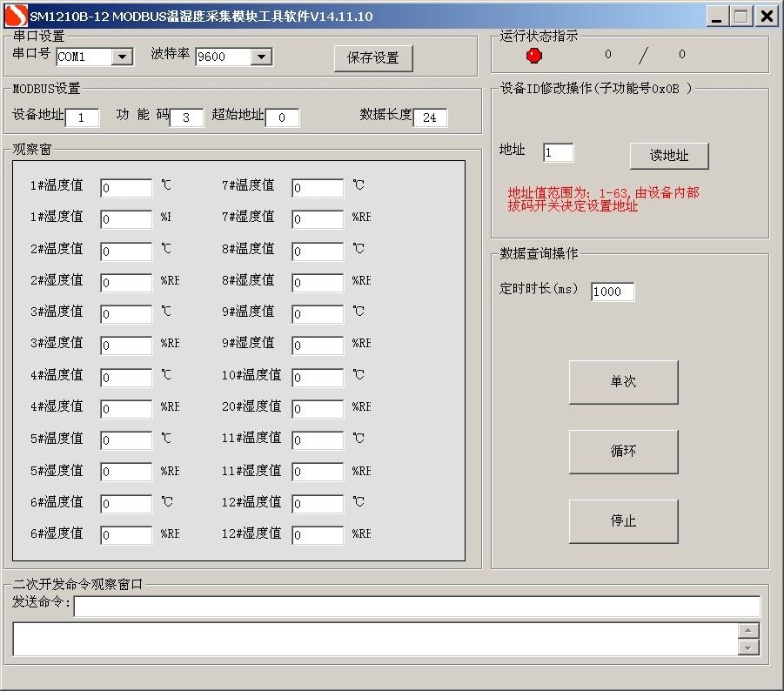Screen dimensions: 784x691
Task: Click the 单次 query button
Action: (x=623, y=382)
